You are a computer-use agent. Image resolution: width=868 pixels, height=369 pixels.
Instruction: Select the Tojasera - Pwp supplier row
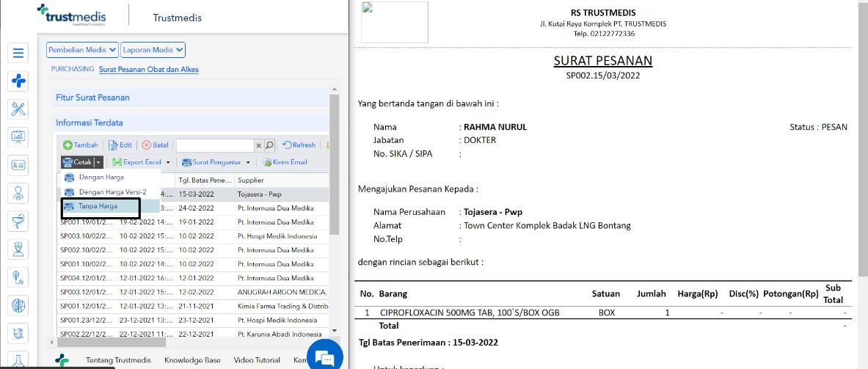(x=193, y=194)
